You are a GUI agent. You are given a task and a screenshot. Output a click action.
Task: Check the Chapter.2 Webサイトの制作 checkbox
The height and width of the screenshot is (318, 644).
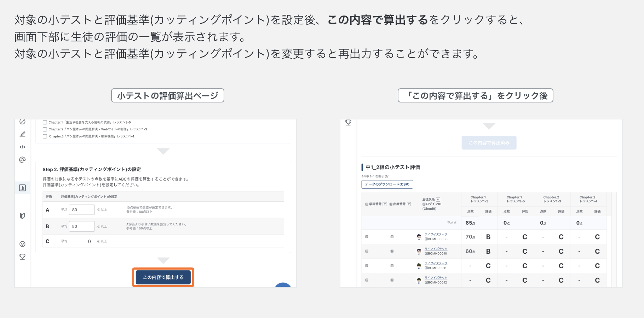(x=45, y=129)
